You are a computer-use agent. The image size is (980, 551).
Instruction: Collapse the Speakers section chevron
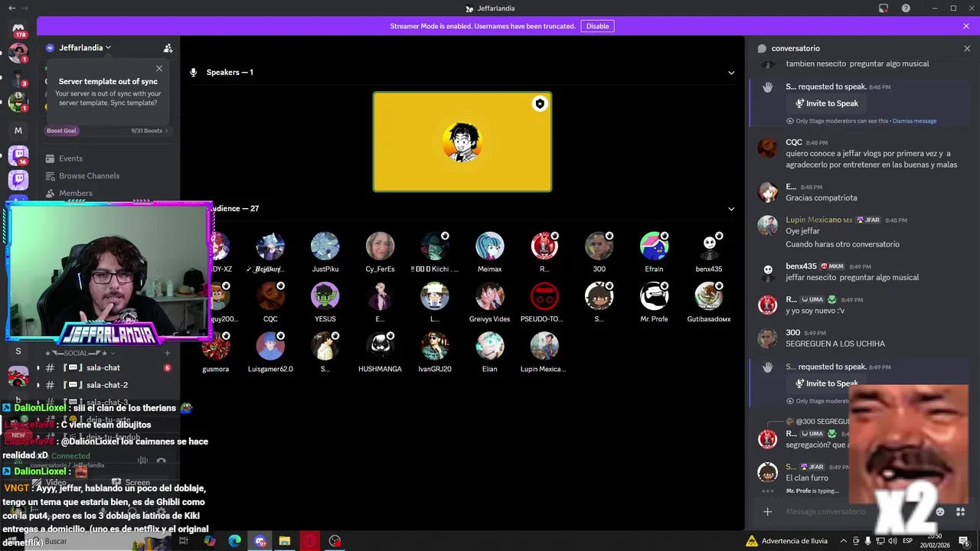(731, 73)
